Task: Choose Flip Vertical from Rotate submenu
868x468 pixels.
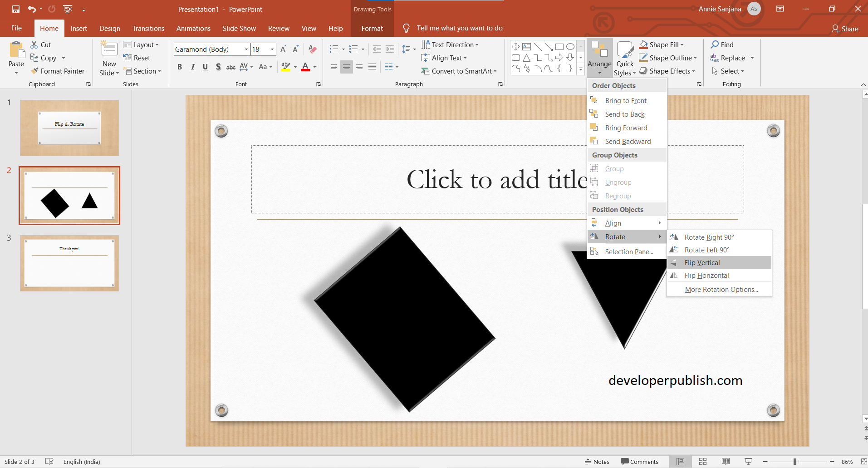Action: pos(702,262)
